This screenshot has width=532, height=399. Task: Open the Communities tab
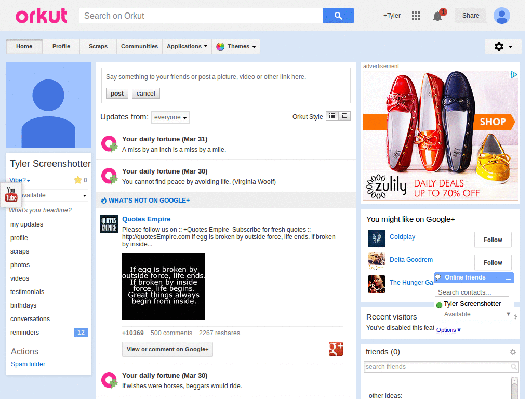(x=139, y=46)
